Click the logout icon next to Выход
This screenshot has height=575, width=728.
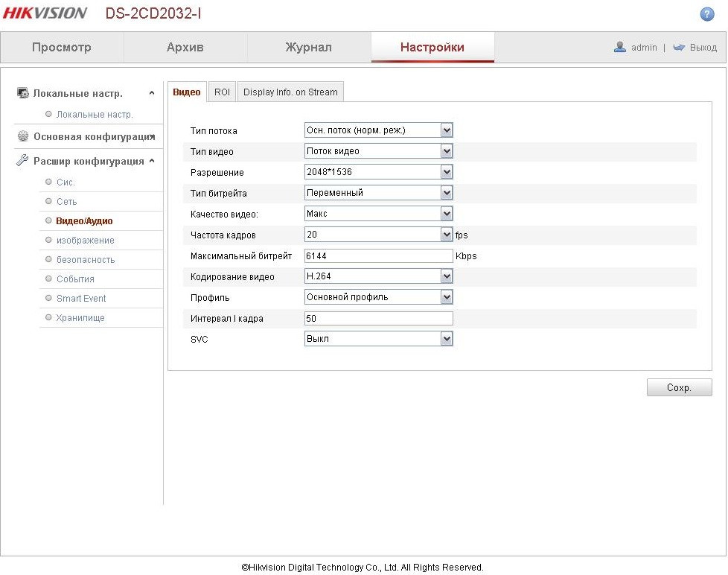[x=678, y=47]
